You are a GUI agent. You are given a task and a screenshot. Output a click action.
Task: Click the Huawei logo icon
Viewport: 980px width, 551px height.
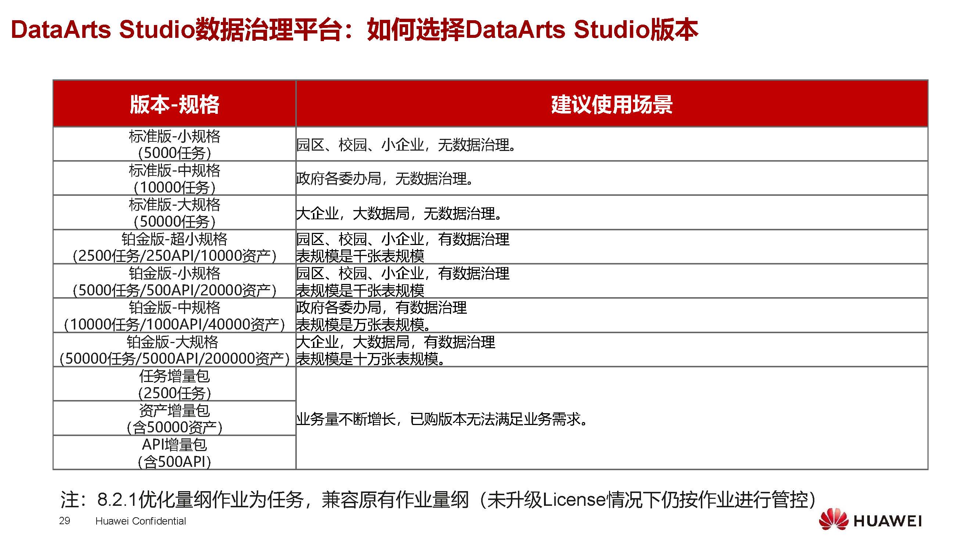click(x=833, y=519)
